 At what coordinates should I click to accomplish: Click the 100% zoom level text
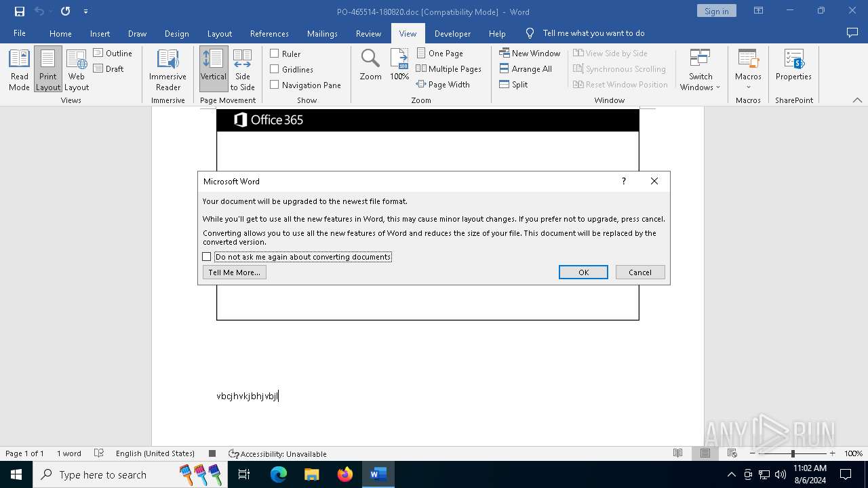click(x=853, y=453)
